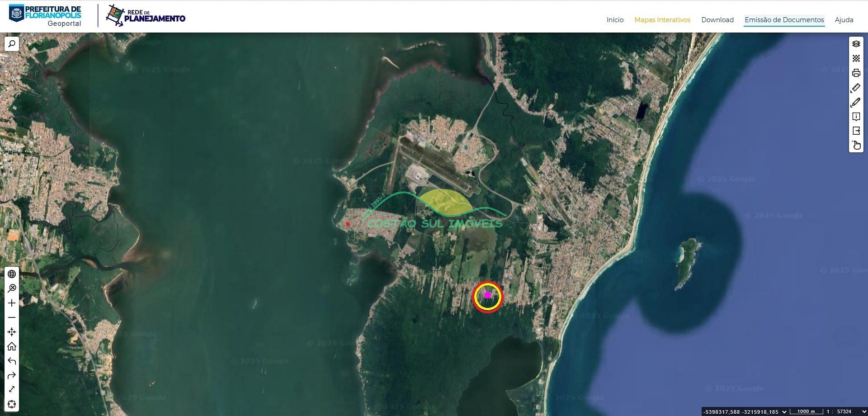Click the export icon in the toolbar
This screenshot has height=416, width=868.
click(856, 131)
